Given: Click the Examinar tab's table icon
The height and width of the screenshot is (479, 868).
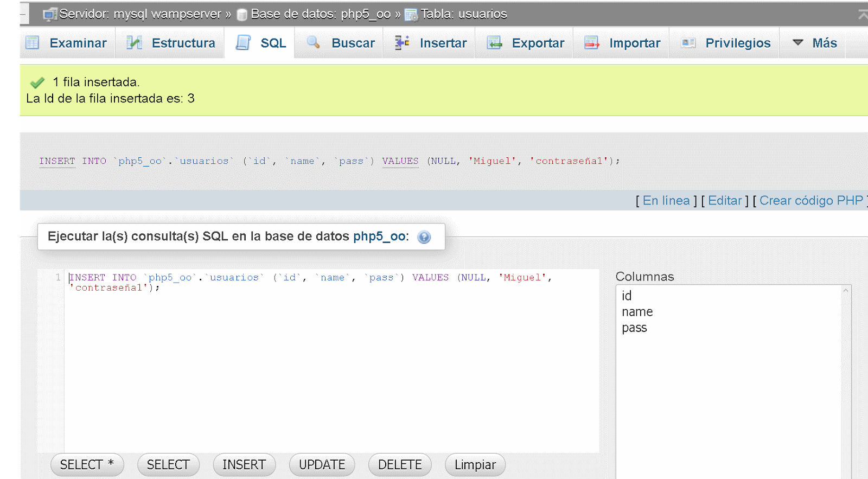Looking at the screenshot, I should (x=33, y=43).
